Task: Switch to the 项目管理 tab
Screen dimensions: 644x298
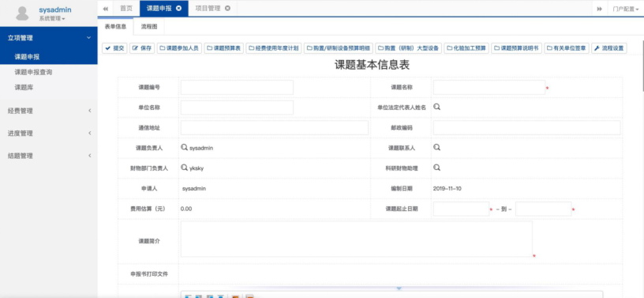Action: [x=208, y=8]
